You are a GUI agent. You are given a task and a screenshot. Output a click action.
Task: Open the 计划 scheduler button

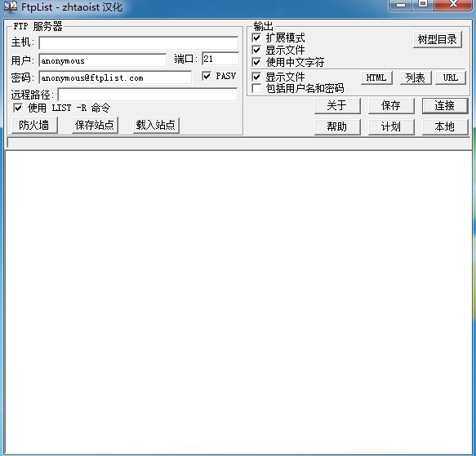click(391, 126)
